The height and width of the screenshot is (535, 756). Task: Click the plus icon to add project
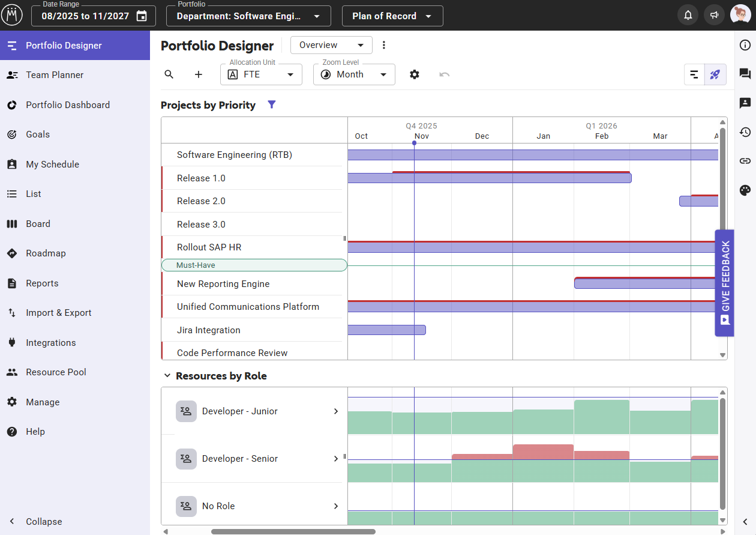point(199,74)
